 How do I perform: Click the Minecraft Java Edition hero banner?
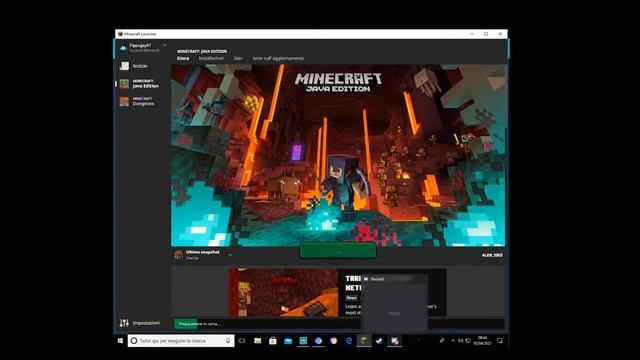coord(338,155)
